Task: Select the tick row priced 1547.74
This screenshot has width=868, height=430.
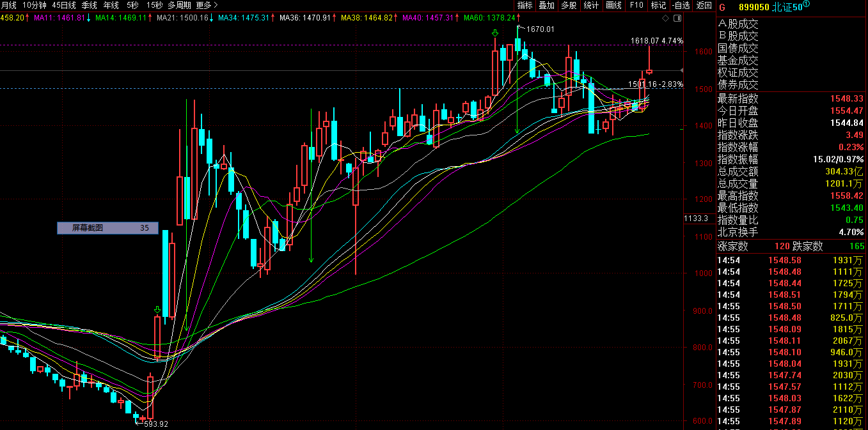Action: pos(791,375)
